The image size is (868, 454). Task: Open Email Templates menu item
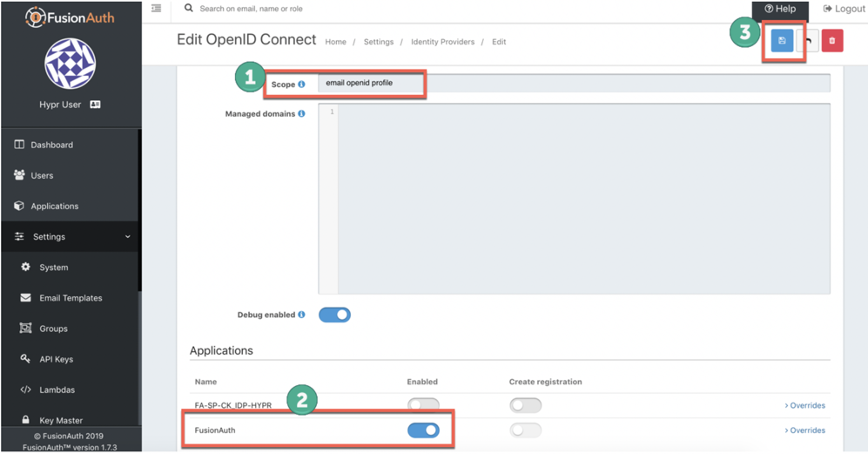70,298
